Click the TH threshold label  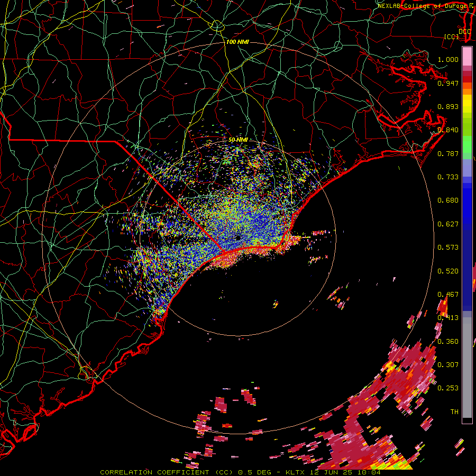454,411
